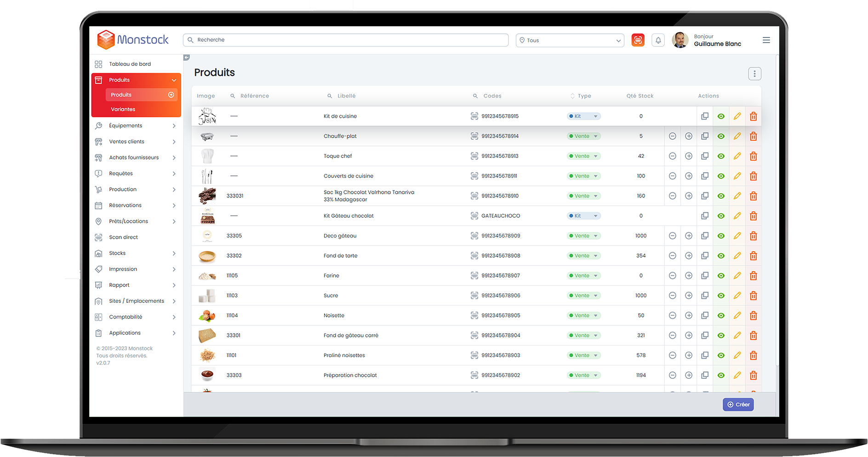The width and height of the screenshot is (868, 457).
Task: Toggle visibility eye for Toque chef
Action: pos(721,156)
